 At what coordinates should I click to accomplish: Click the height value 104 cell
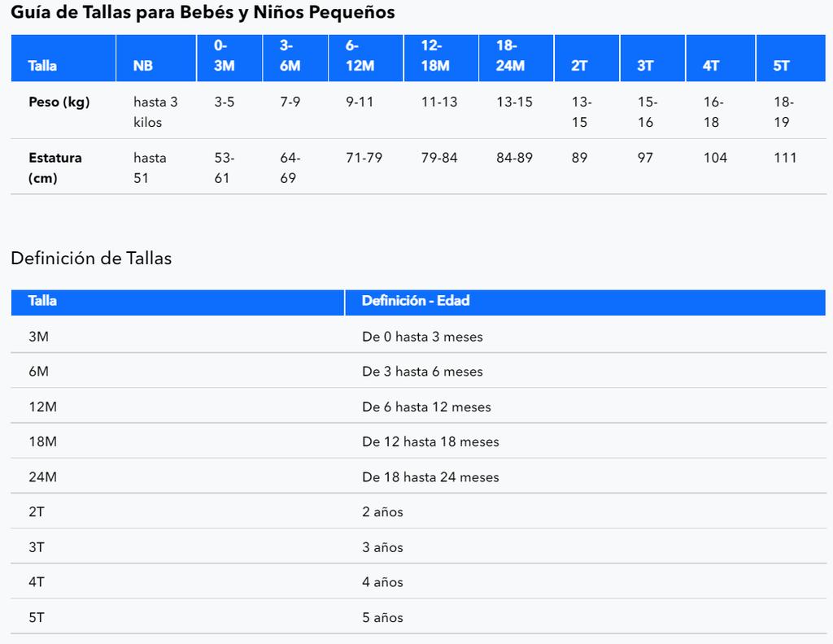715,158
